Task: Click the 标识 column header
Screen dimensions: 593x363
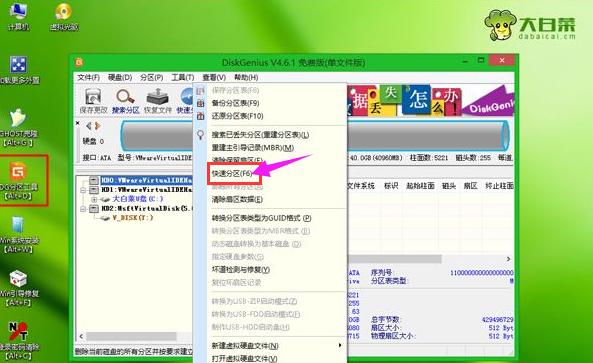Action: pyautogui.click(x=391, y=186)
